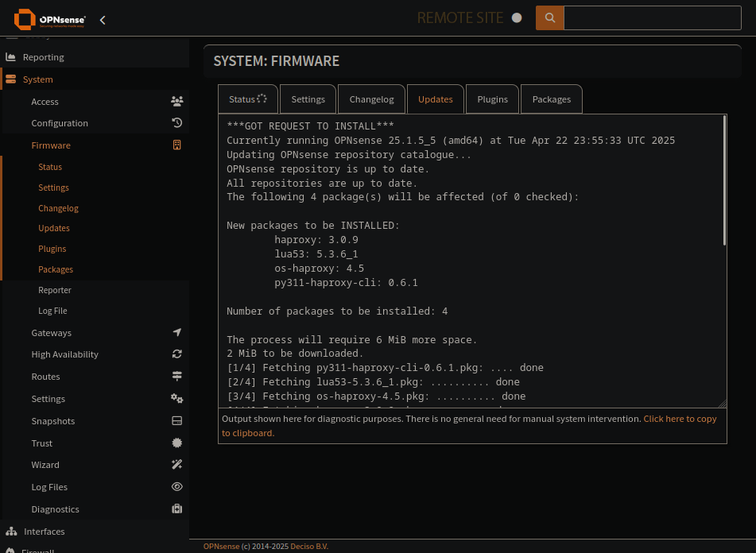The width and height of the screenshot is (756, 553).
Task: Expand the Routes submenu
Action: [x=95, y=376]
